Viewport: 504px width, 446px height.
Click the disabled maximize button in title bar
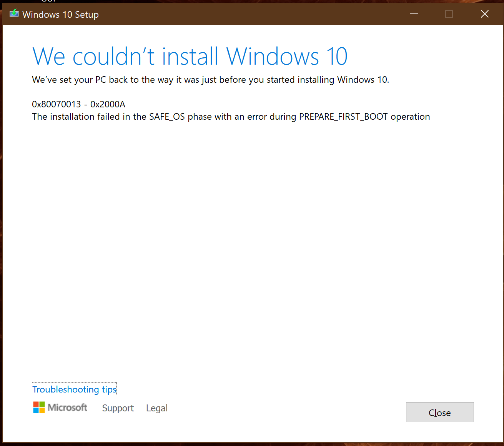pos(449,14)
